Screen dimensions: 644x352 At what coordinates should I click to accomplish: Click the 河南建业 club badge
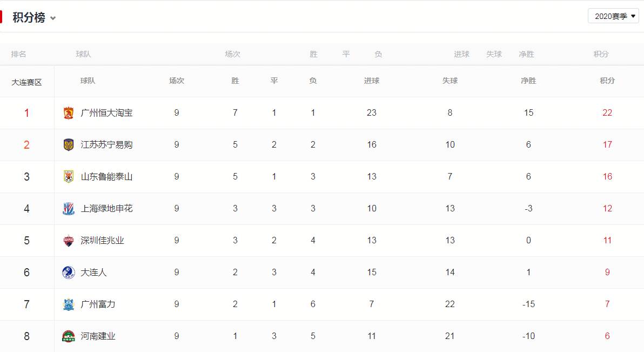68,336
